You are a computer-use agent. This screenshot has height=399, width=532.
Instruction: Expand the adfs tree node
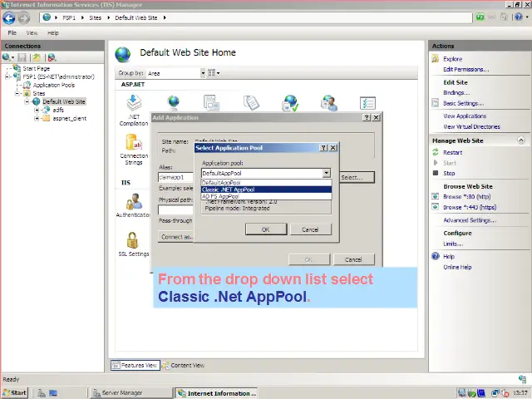(37, 110)
